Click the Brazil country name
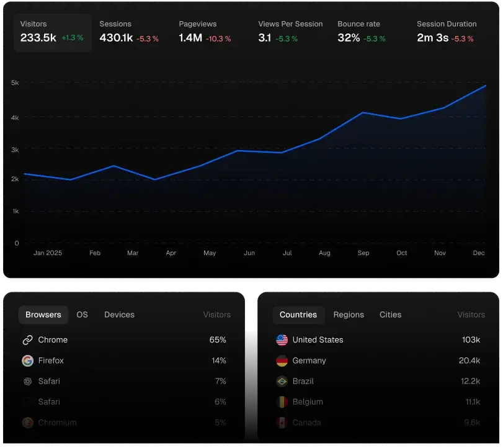 303,381
